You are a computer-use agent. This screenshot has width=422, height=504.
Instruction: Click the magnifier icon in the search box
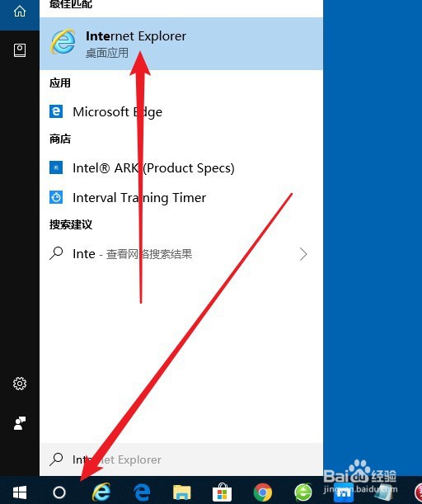tap(56, 459)
